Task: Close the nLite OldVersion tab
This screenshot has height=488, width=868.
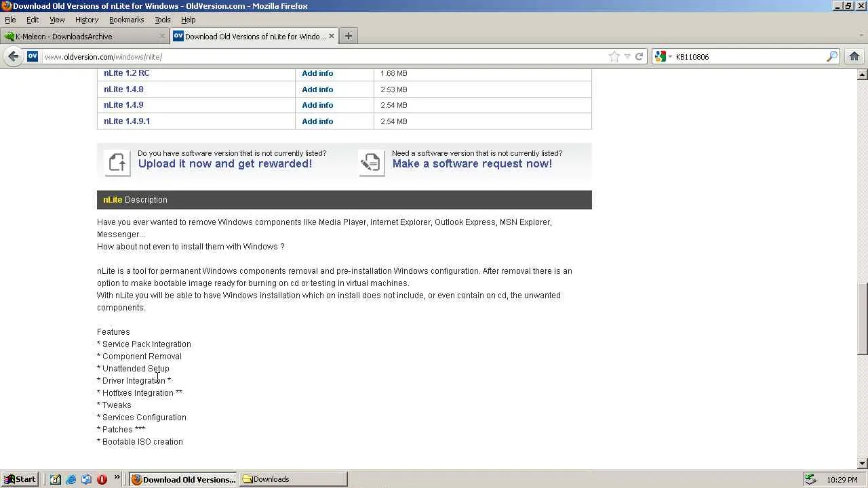Action: 332,36
